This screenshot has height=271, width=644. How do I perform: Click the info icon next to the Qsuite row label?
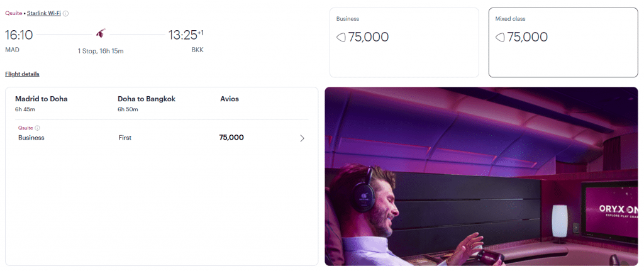click(37, 128)
